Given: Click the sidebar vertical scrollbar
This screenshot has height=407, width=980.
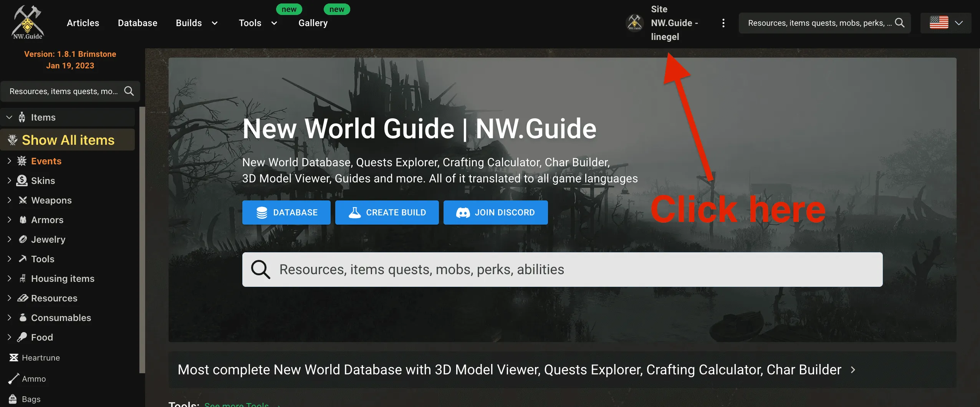Looking at the screenshot, I should (142, 239).
